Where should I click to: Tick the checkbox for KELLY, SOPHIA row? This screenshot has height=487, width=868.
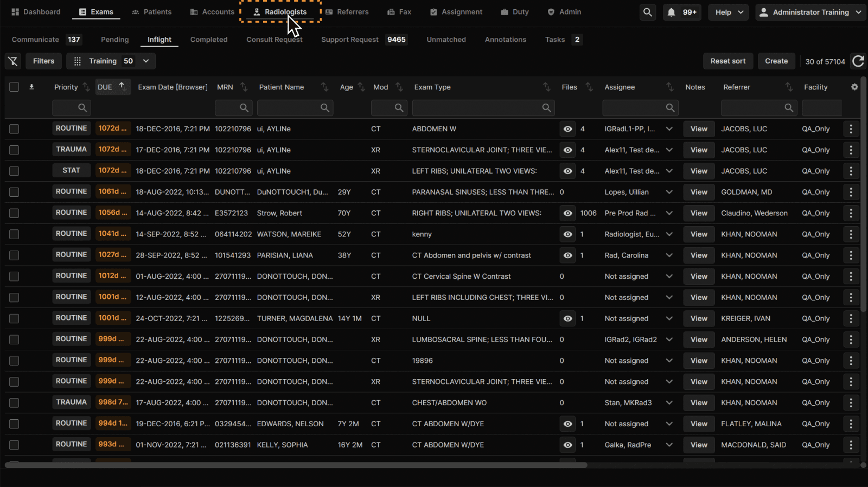[x=14, y=445]
